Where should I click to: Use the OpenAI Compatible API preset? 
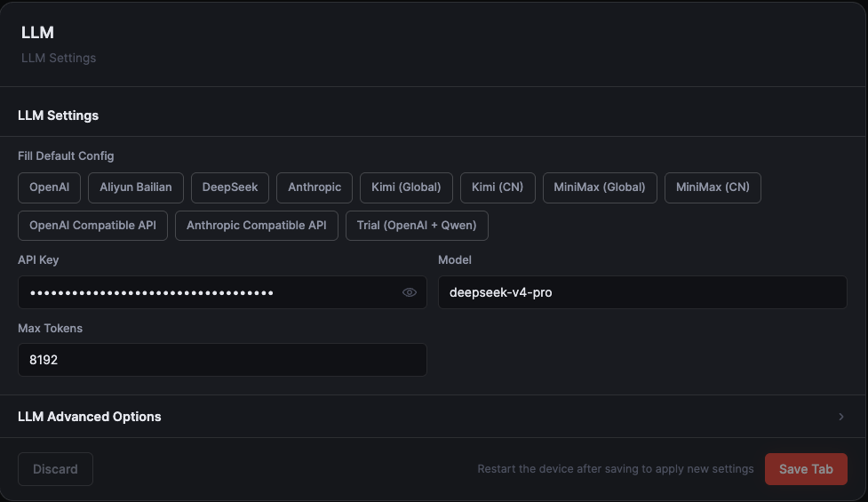click(x=92, y=226)
